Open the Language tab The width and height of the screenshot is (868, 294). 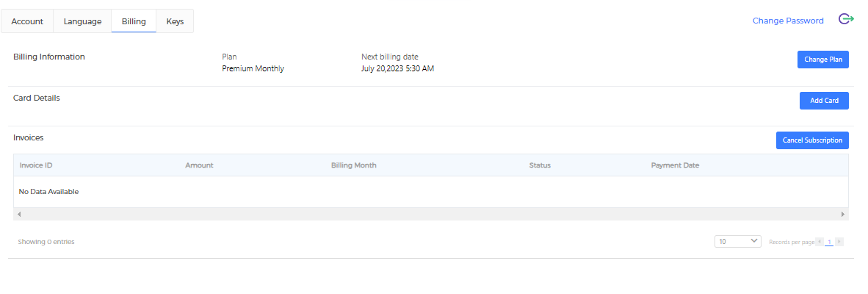[x=82, y=21]
